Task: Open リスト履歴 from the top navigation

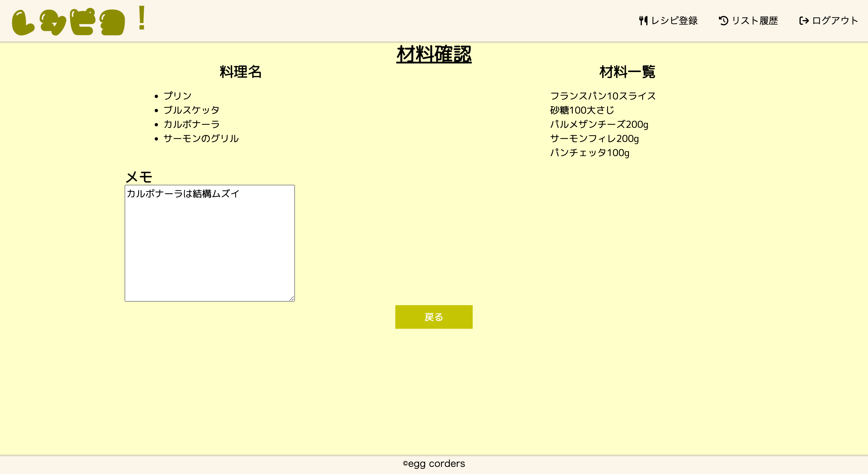Action: pos(755,21)
